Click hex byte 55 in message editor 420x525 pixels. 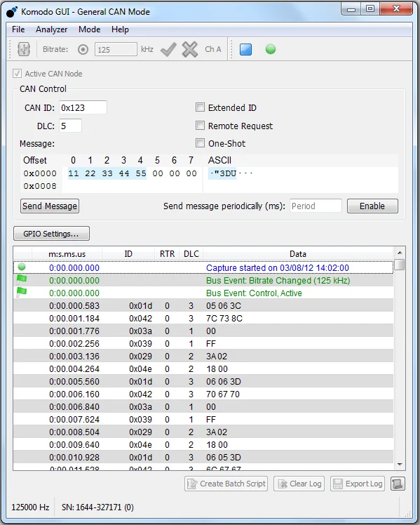click(x=141, y=173)
